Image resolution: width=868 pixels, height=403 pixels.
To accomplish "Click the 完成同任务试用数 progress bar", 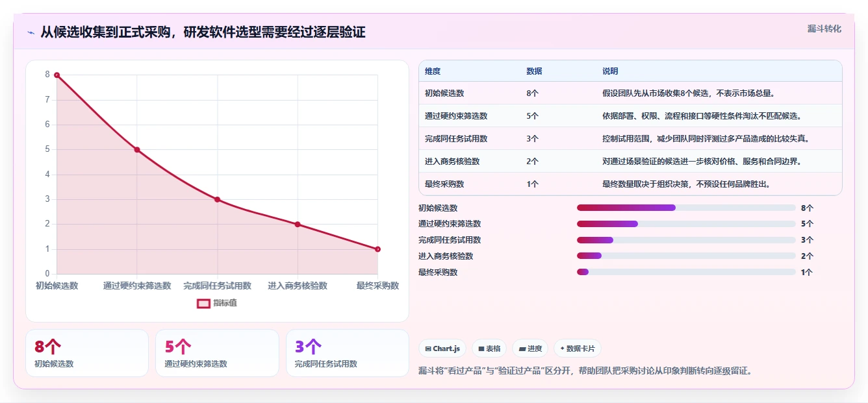I will pos(686,240).
